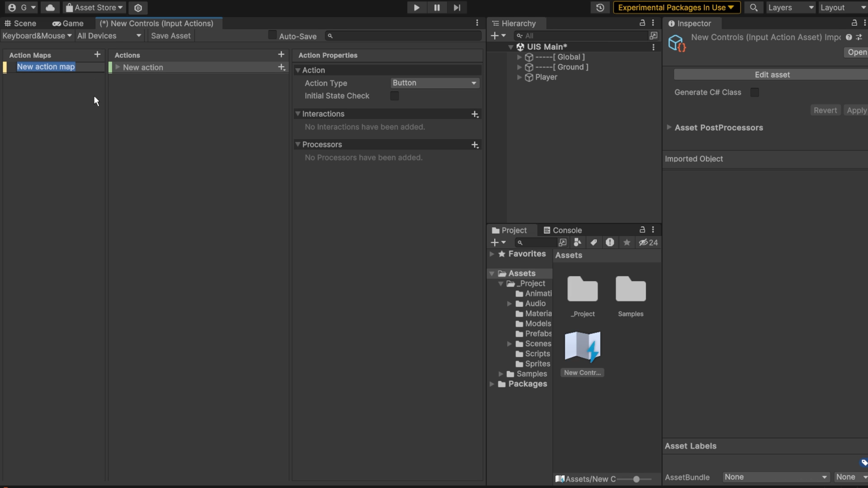868x488 pixels.
Task: Click the Step frame button
Action: (x=457, y=8)
